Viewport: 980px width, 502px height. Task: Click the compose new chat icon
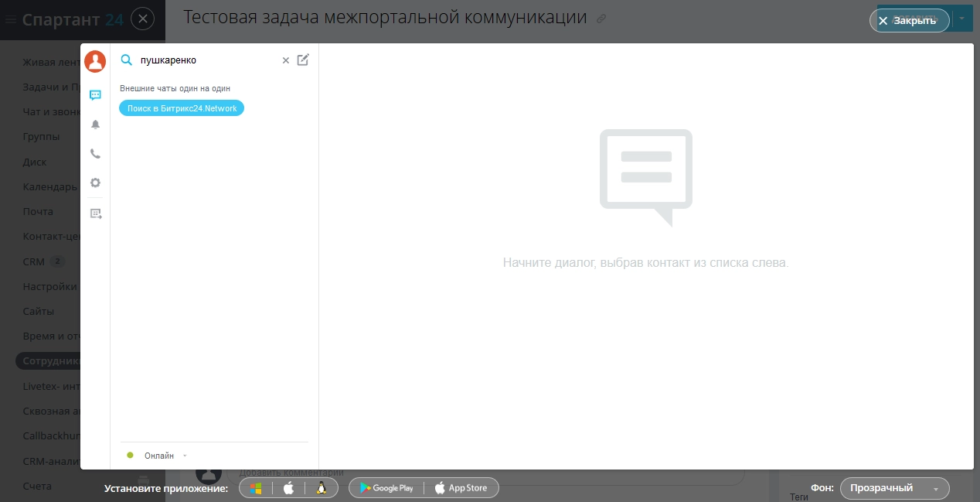(302, 60)
